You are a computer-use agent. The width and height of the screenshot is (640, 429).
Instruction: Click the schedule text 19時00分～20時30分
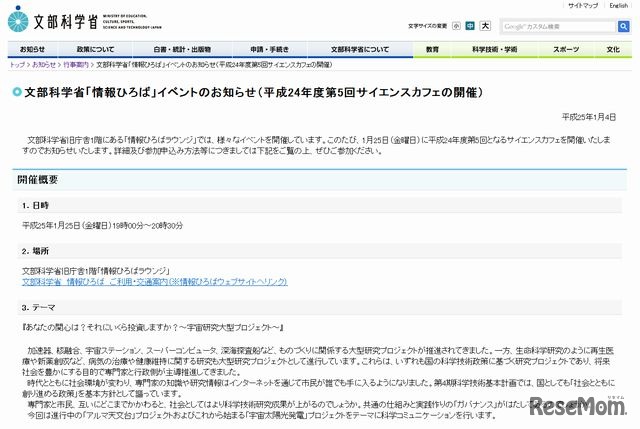147,226
